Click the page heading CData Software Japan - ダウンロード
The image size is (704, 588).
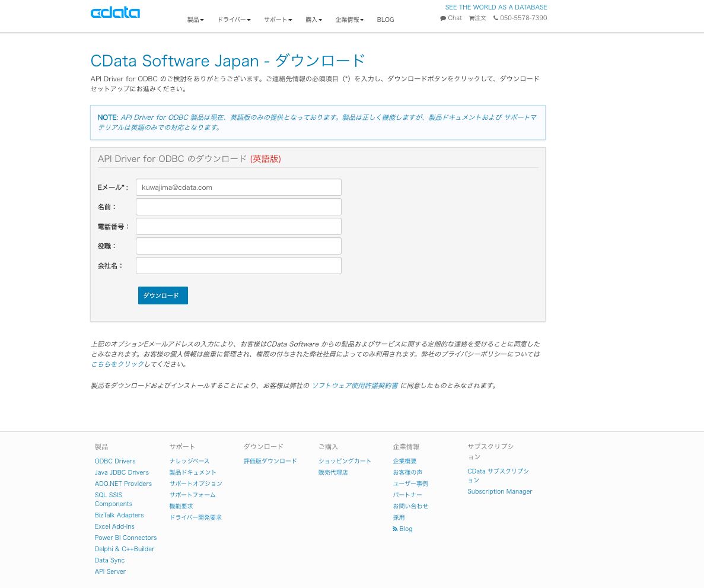(x=228, y=61)
